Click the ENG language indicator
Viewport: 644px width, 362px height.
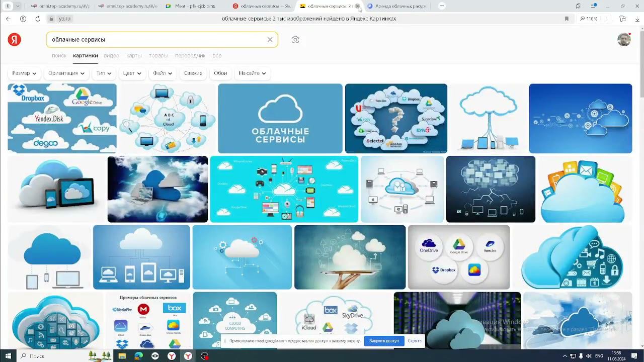pos(599,356)
